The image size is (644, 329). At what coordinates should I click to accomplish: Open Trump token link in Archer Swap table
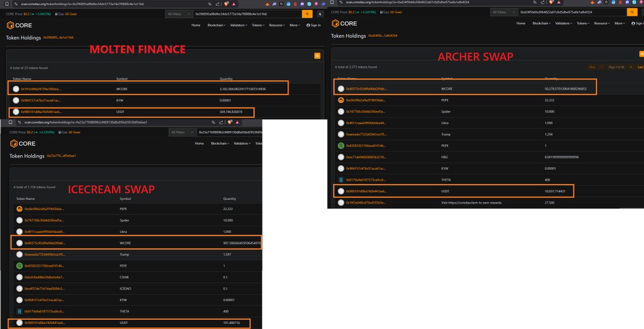(x=366, y=134)
